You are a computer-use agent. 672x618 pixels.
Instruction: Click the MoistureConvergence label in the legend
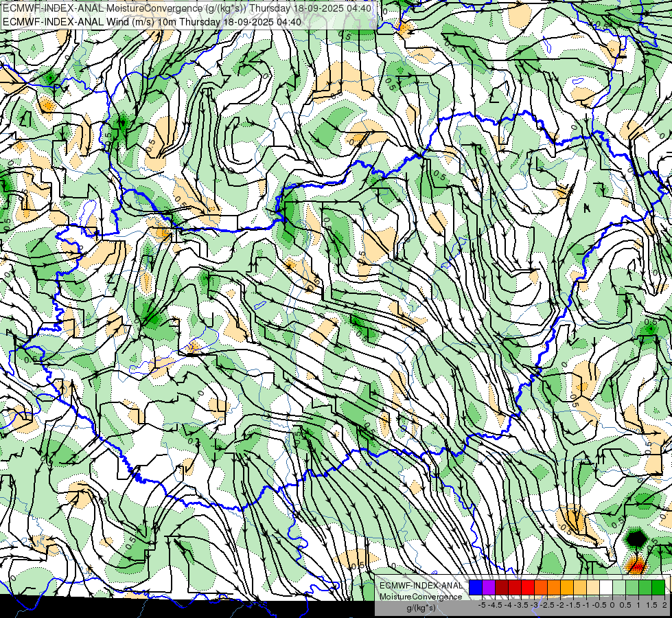click(421, 597)
